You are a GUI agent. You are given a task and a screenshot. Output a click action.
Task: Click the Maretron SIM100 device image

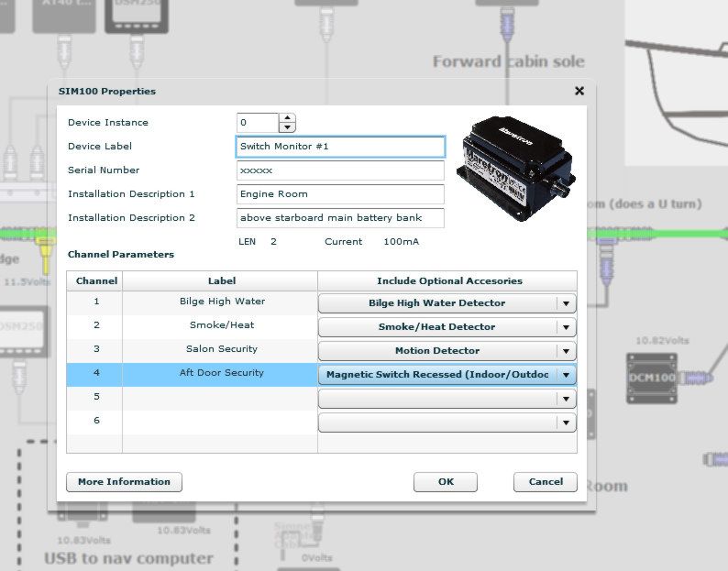(515, 168)
